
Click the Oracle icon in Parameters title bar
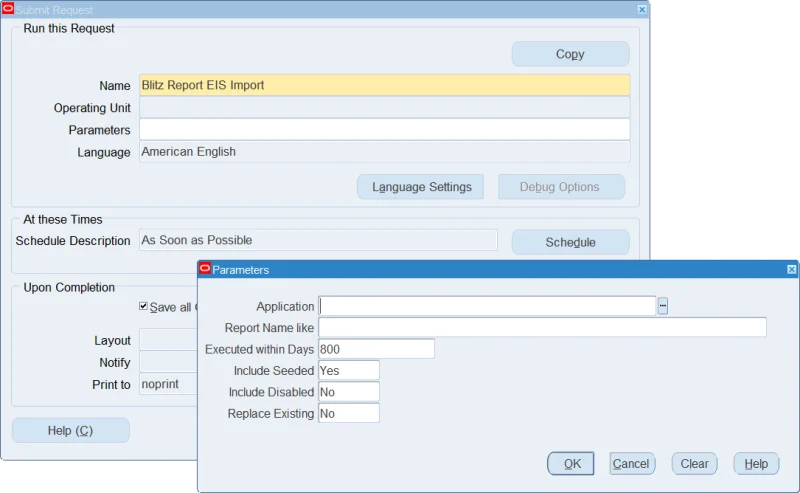[x=205, y=269]
